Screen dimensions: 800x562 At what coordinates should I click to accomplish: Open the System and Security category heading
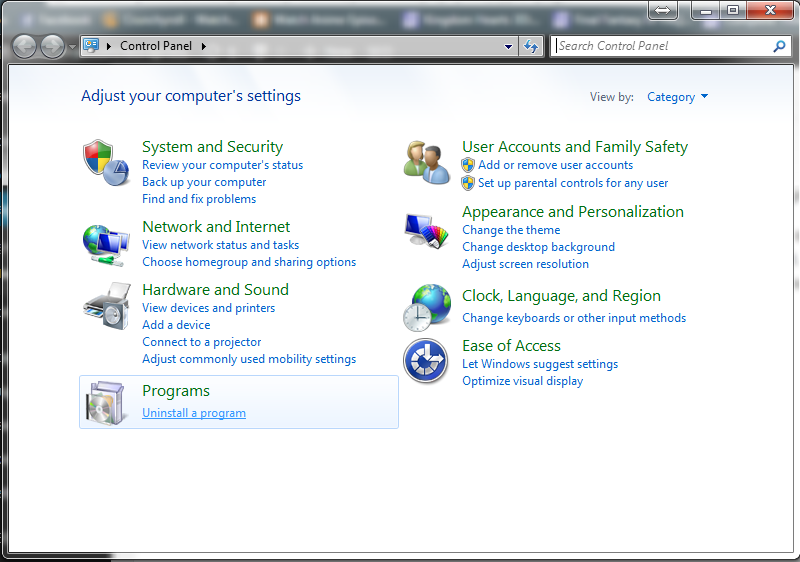pyautogui.click(x=212, y=147)
